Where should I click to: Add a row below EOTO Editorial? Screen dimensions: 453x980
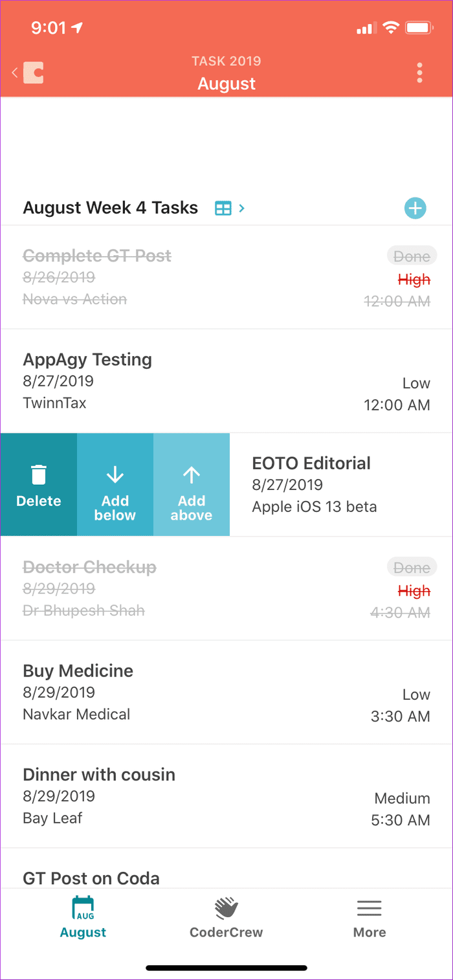point(115,485)
